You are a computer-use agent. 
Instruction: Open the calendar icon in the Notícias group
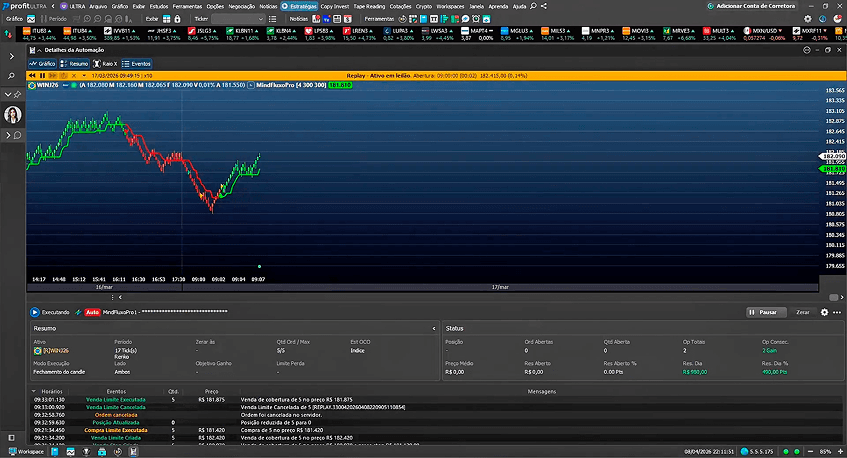348,19
